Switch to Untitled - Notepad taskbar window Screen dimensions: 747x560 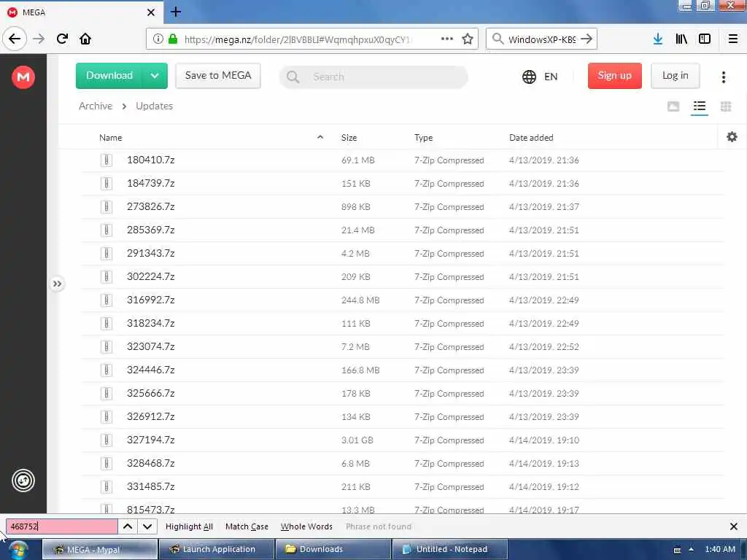pos(450,550)
